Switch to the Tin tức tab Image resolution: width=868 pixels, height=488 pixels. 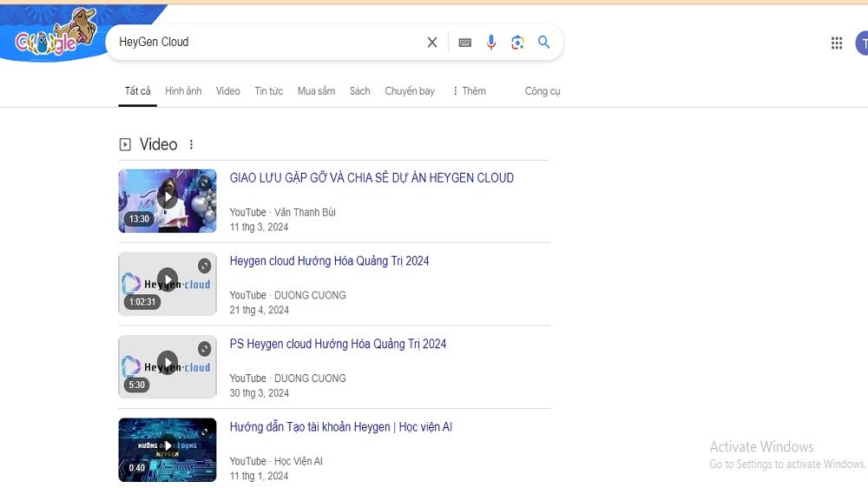tap(268, 91)
